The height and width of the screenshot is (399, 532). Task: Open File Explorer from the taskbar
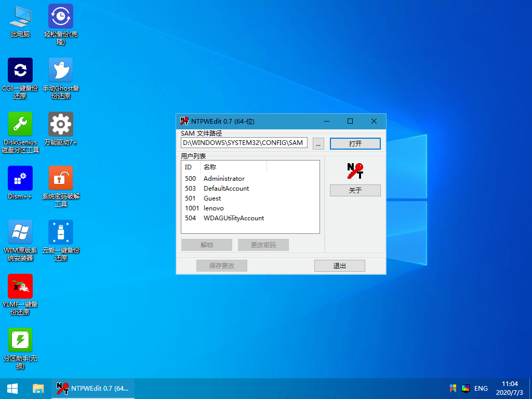point(38,388)
